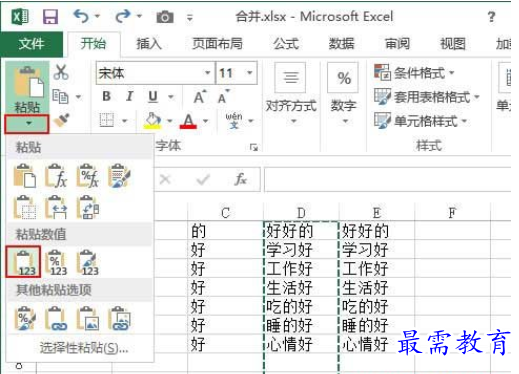Switch to the Data (数据) tab

pyautogui.click(x=341, y=44)
